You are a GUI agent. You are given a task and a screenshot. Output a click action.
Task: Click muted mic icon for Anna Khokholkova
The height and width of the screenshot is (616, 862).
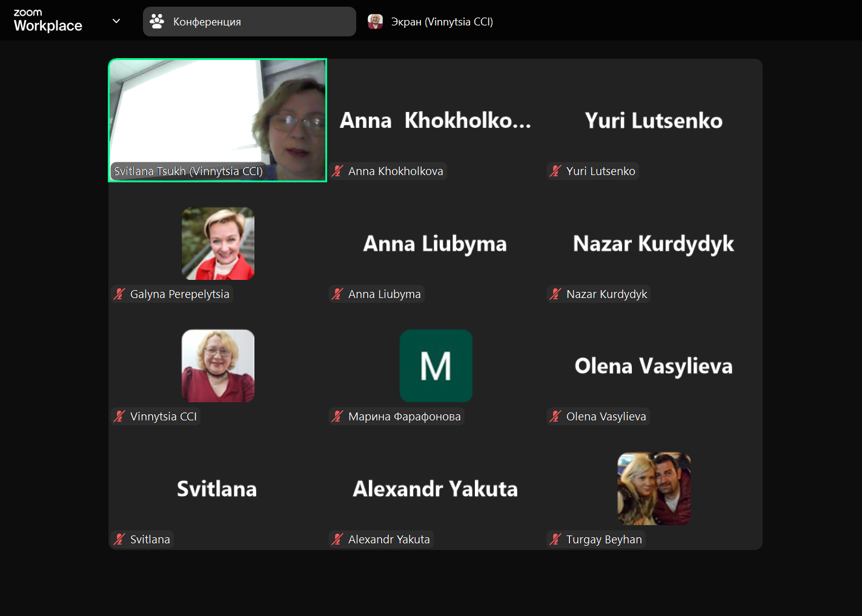pyautogui.click(x=338, y=171)
